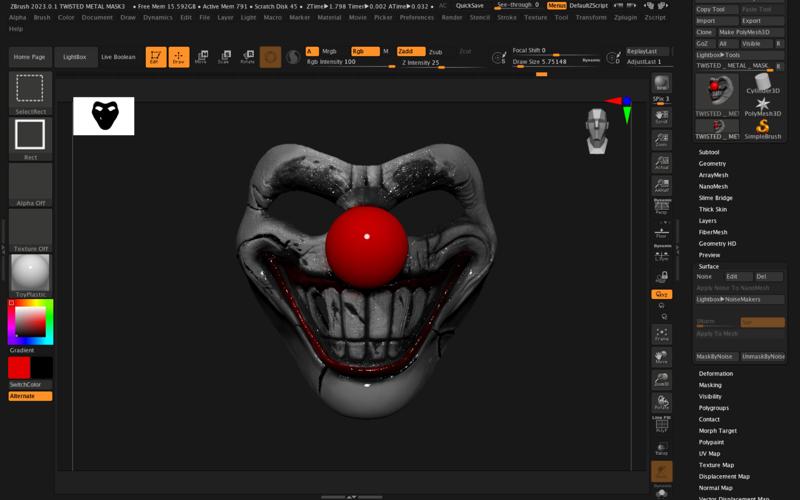Select the PolyMesh3D star tool icon

(x=763, y=106)
